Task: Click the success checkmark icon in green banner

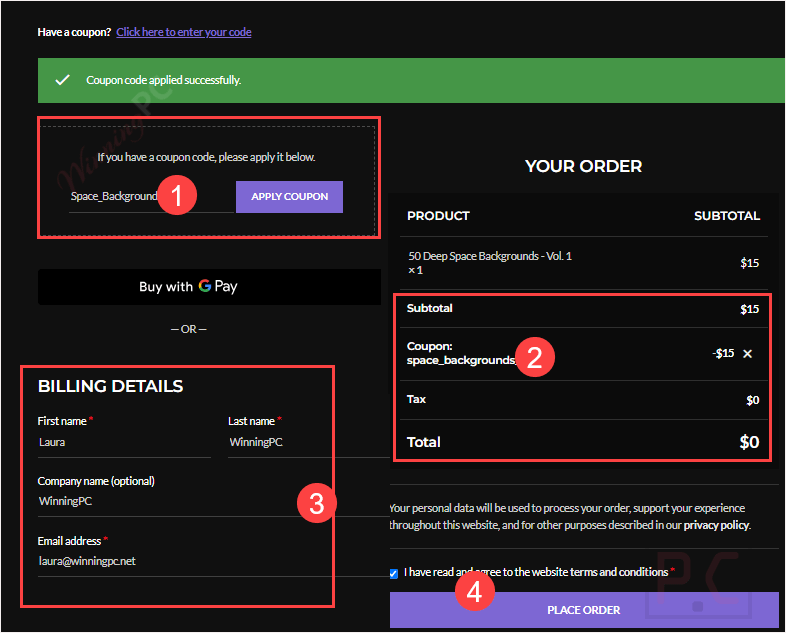Action: [62, 80]
